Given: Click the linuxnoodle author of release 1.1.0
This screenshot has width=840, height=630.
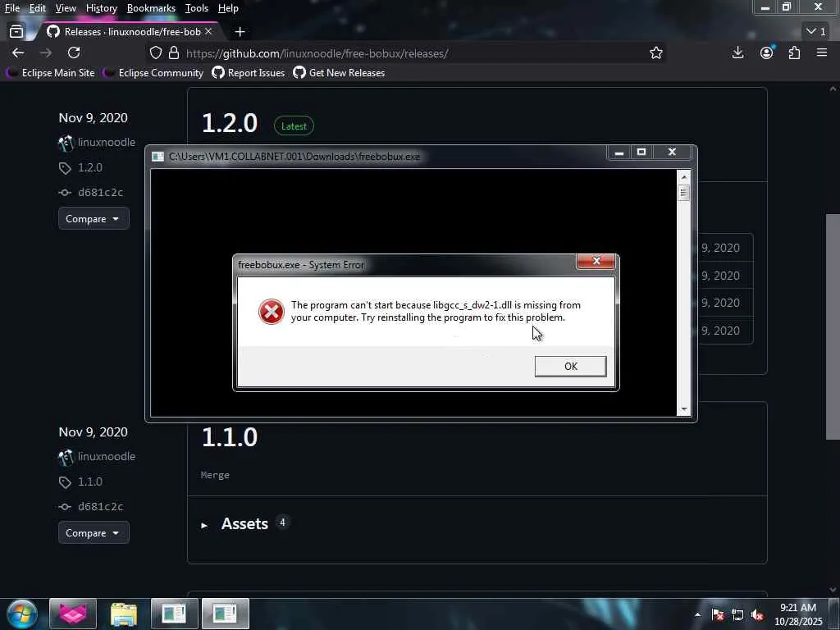Looking at the screenshot, I should click(107, 456).
